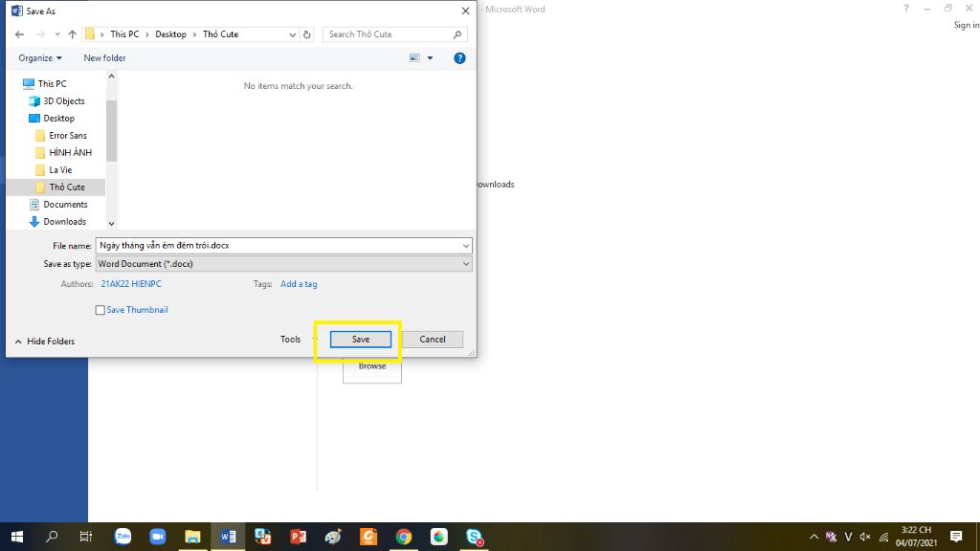
Task: Select 3D Objects in navigation tree
Action: click(x=64, y=101)
